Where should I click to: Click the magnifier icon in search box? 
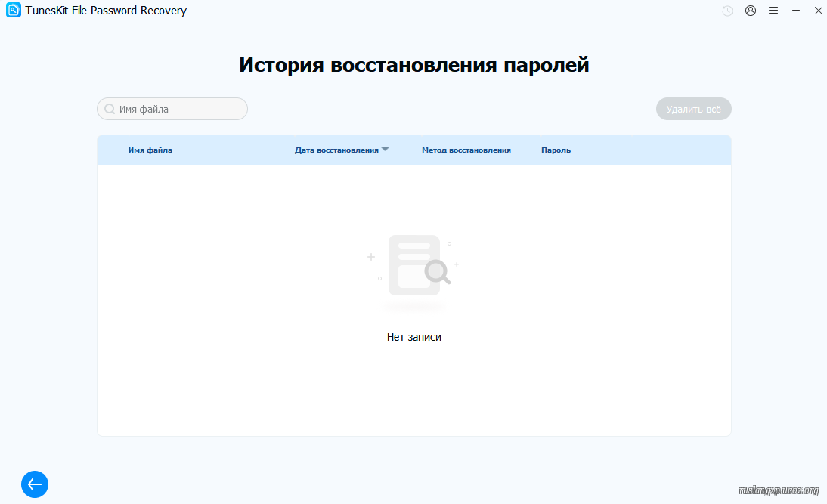[x=110, y=109]
